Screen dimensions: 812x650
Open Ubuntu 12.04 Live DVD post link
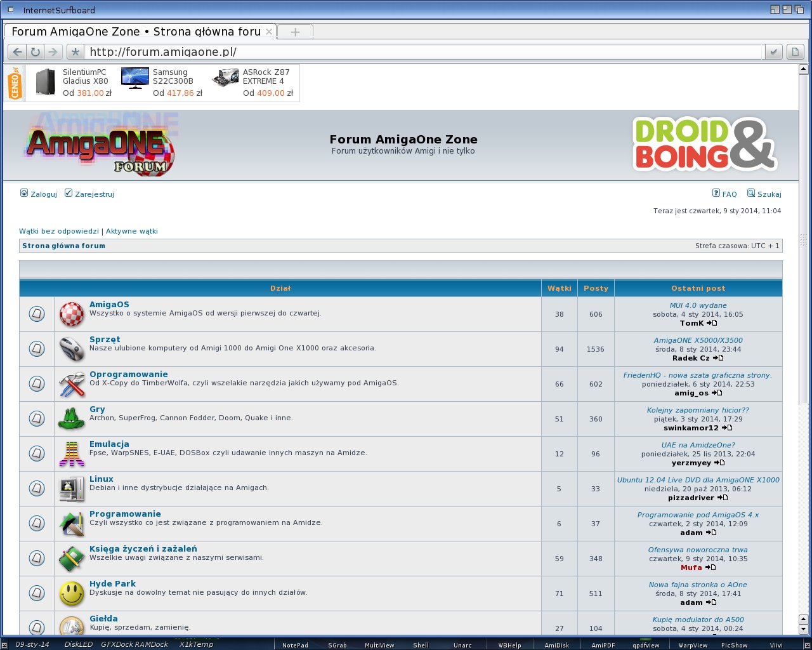(698, 480)
